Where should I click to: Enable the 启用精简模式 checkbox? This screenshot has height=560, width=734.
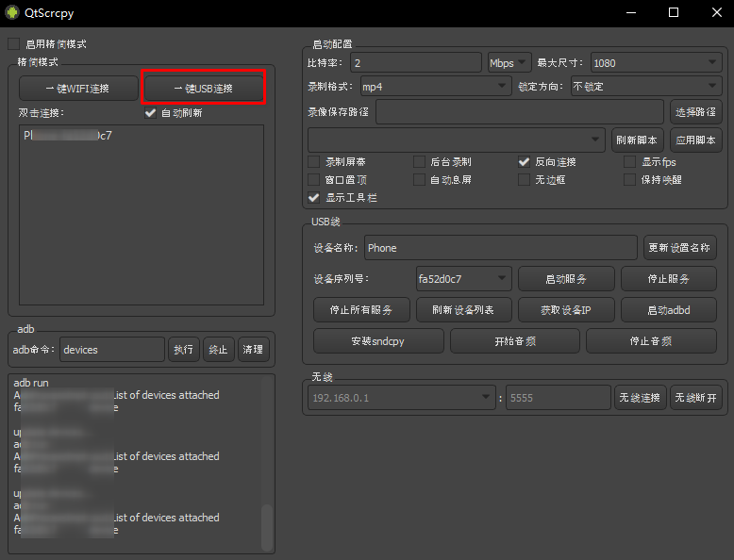pyautogui.click(x=14, y=44)
